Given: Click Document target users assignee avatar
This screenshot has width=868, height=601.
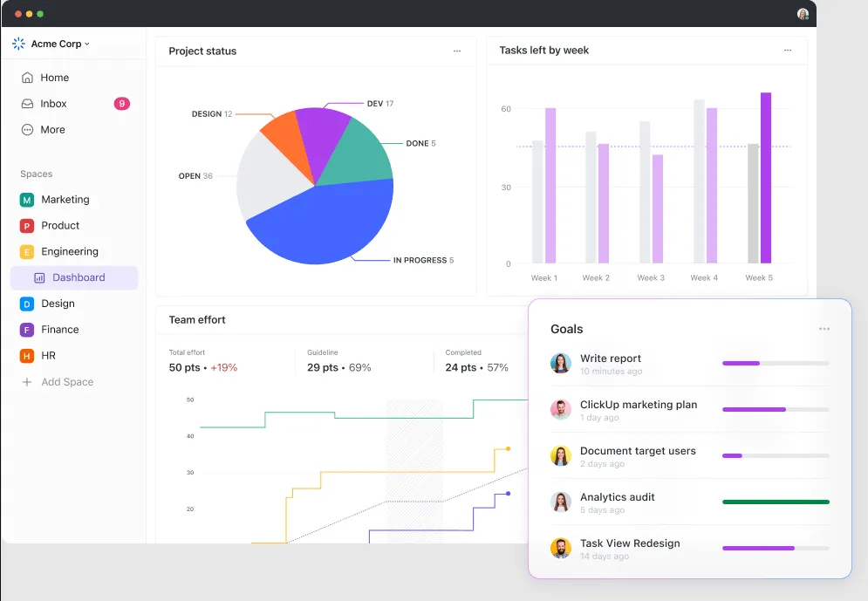Looking at the screenshot, I should (561, 455).
